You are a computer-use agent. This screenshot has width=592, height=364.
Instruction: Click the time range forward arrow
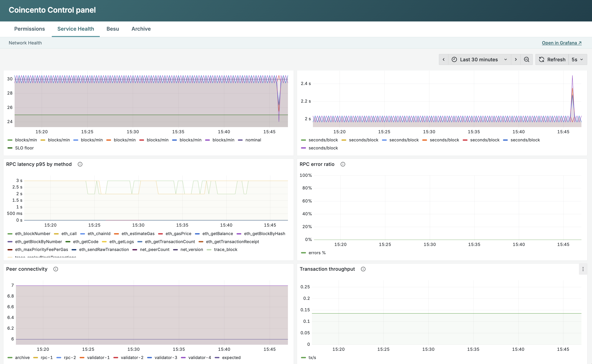tap(516, 59)
